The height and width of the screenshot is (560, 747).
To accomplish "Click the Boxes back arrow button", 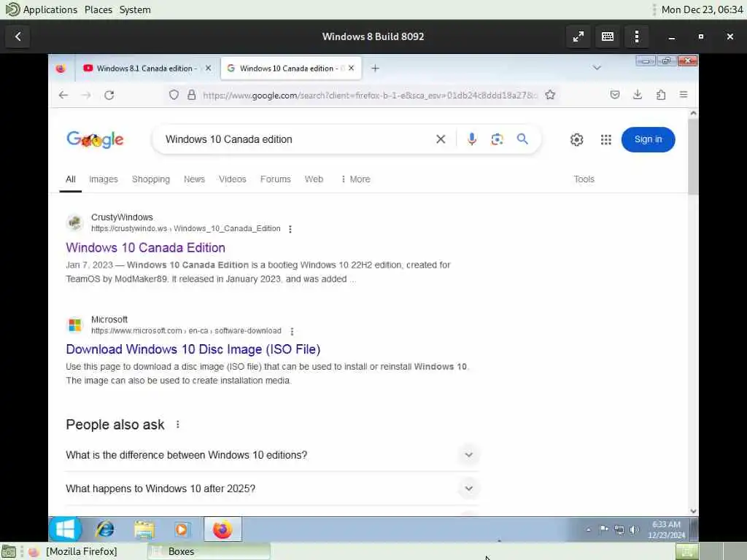I will [x=18, y=36].
